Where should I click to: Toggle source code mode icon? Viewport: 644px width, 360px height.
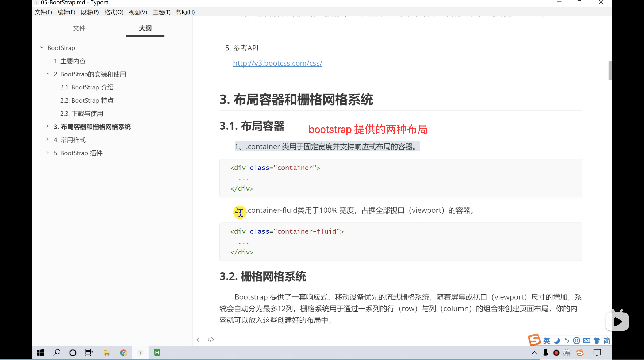click(x=211, y=340)
